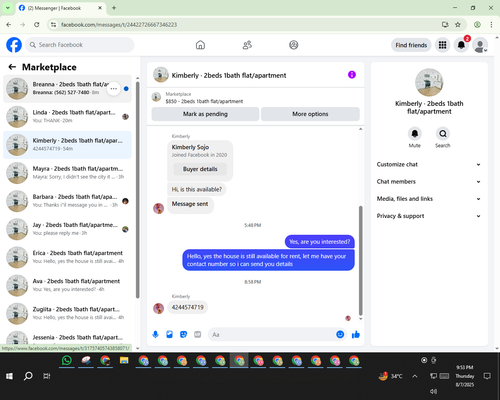Attach a photo with the image icon
Viewport: 500px width, 400px height.
coord(169,334)
